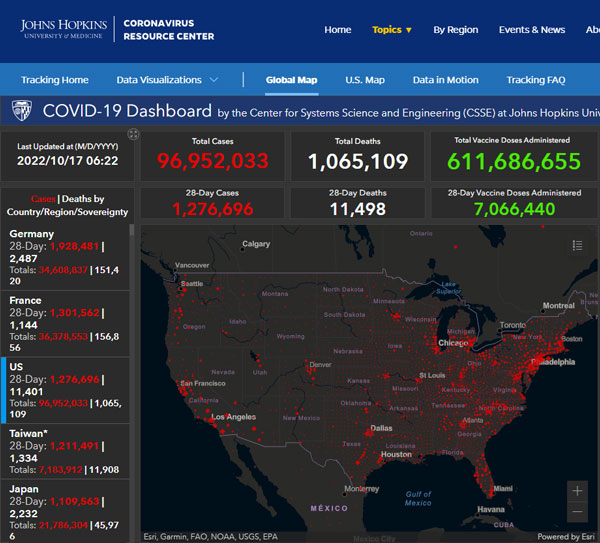Click the JHU shield icon beside dashboard title
600x543 pixels.
(21, 111)
